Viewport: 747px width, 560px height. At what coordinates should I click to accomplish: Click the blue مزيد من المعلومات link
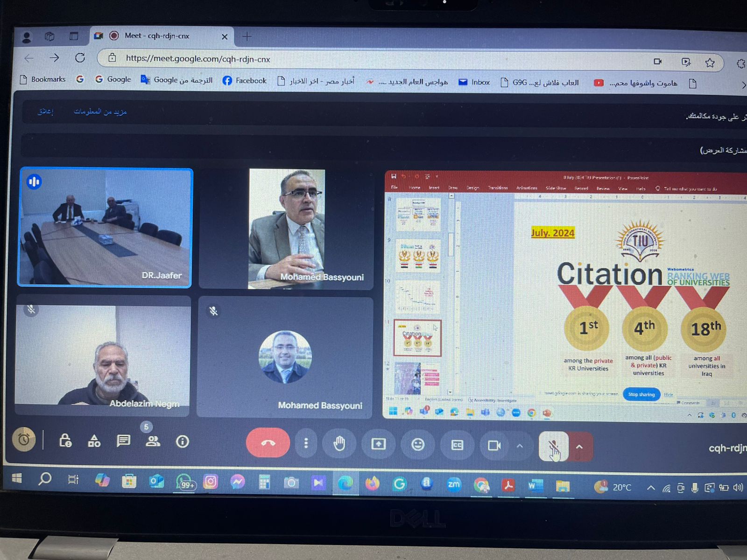[x=100, y=112]
